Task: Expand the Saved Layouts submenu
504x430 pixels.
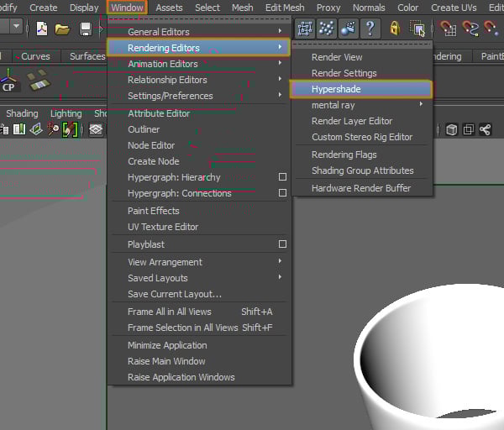Action: point(280,277)
